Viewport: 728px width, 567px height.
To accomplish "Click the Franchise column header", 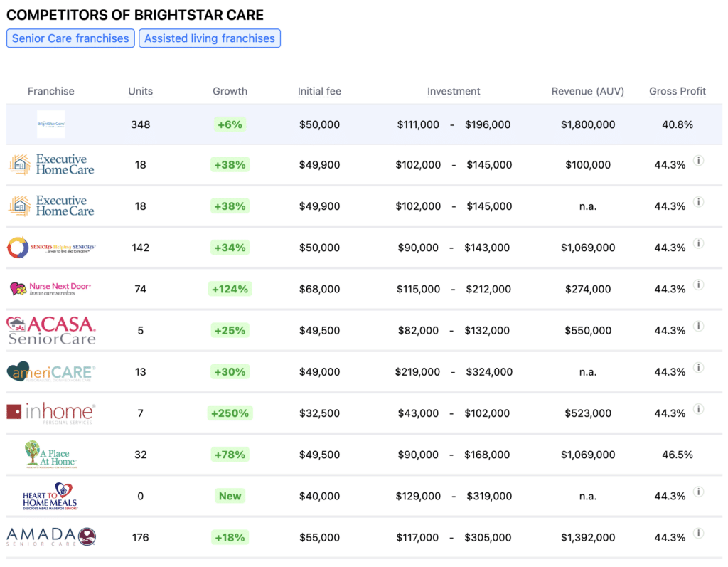I will pyautogui.click(x=51, y=91).
